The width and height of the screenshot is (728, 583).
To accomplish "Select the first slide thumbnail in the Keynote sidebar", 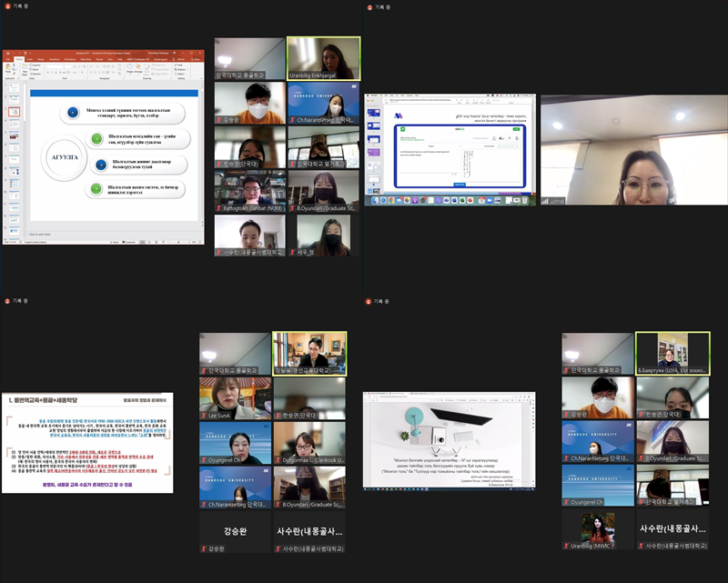I will (374, 113).
